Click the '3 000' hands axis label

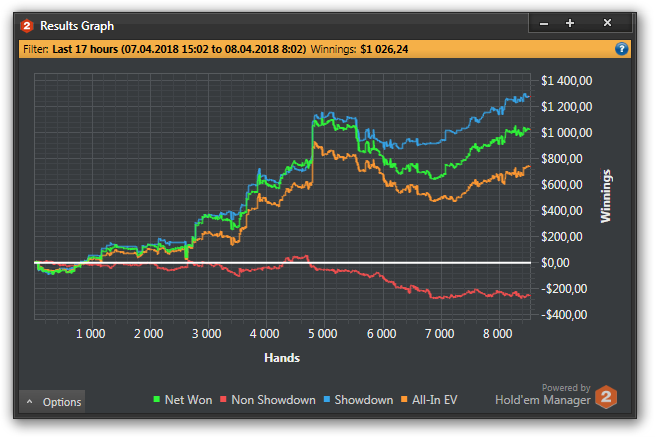tap(206, 334)
